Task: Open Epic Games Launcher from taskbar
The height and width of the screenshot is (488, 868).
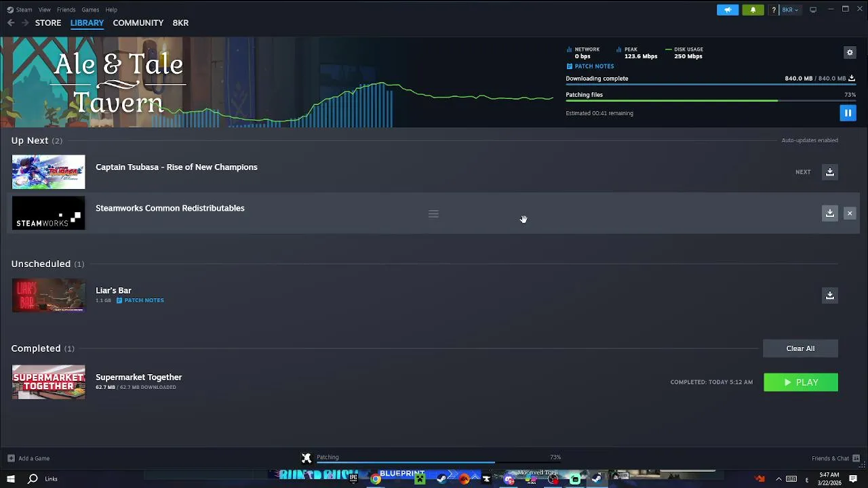Action: click(x=353, y=479)
